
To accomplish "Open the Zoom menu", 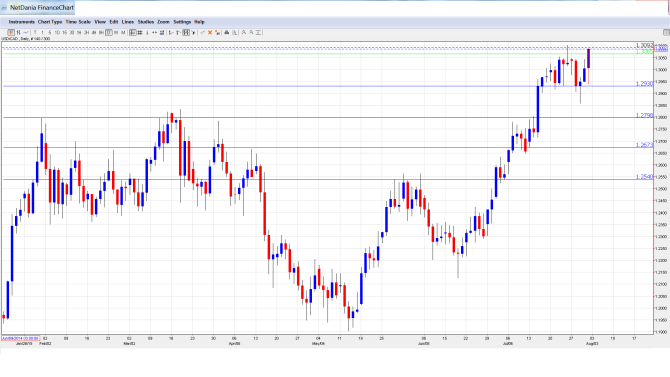I will (163, 22).
